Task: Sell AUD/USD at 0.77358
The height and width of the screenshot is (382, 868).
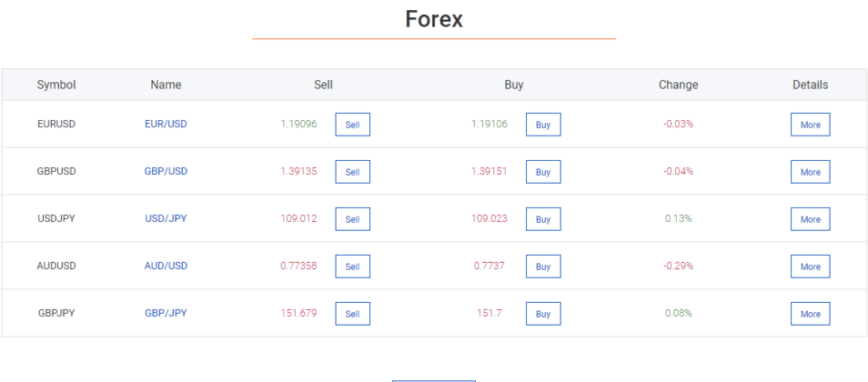Action: point(353,266)
